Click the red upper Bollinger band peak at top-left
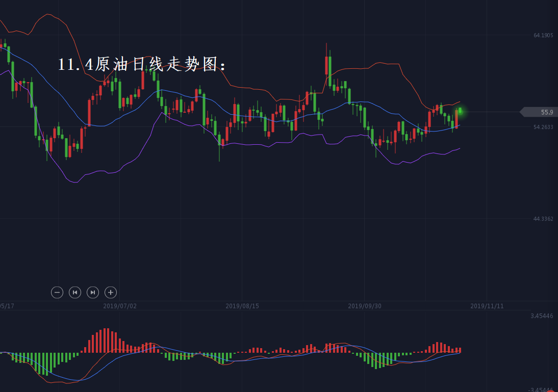558x392 pixels. 47,14
